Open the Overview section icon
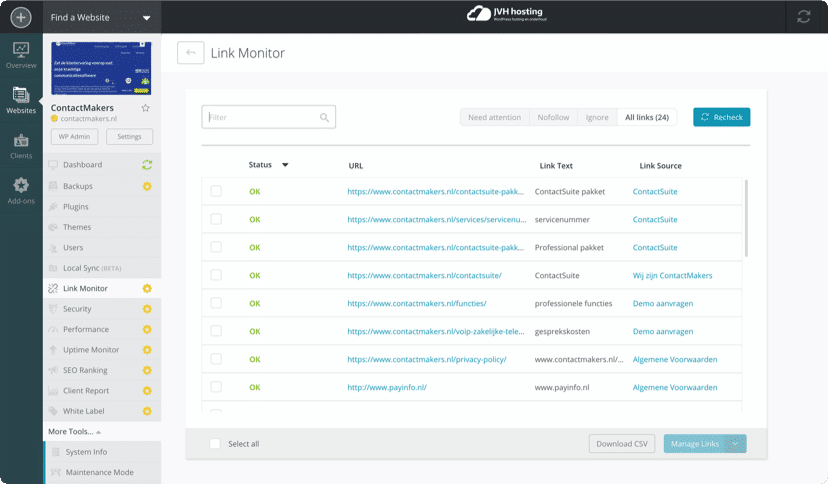The image size is (828, 484). tap(21, 55)
